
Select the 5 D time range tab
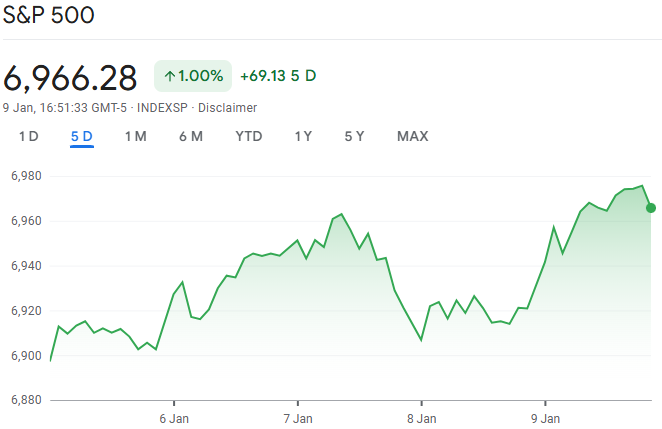coord(82,136)
